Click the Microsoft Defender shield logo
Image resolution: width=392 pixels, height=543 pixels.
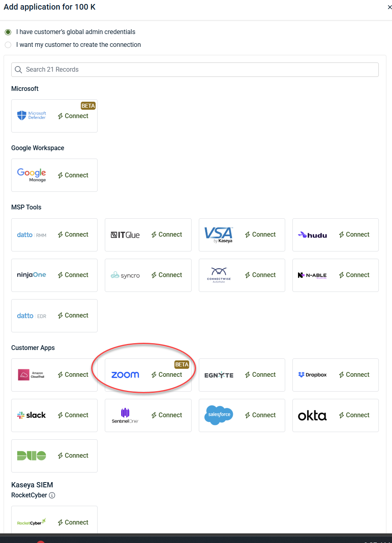click(22, 116)
